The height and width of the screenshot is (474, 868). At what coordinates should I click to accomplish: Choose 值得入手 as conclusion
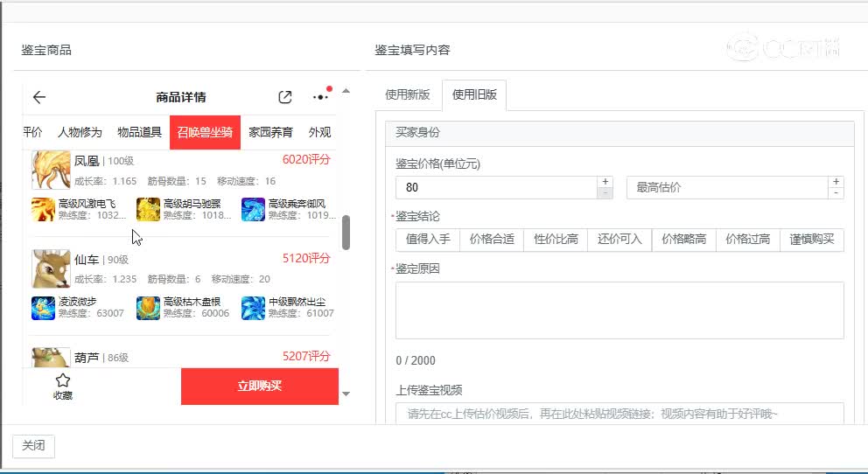(428, 240)
